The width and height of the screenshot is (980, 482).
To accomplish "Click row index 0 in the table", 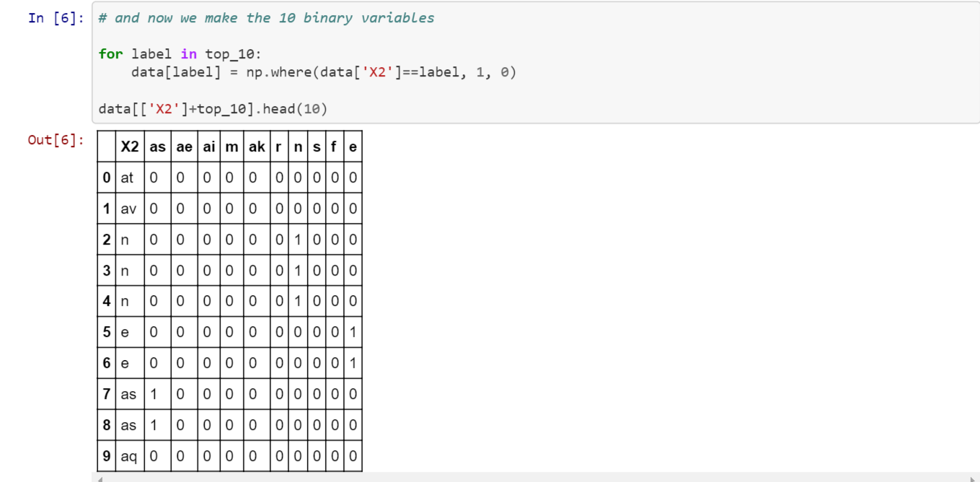I will (x=107, y=178).
